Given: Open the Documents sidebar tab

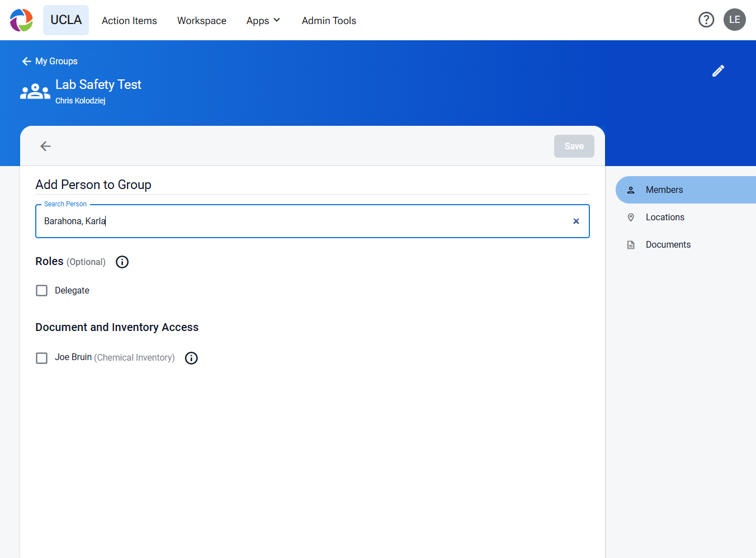Looking at the screenshot, I should tap(686, 245).
